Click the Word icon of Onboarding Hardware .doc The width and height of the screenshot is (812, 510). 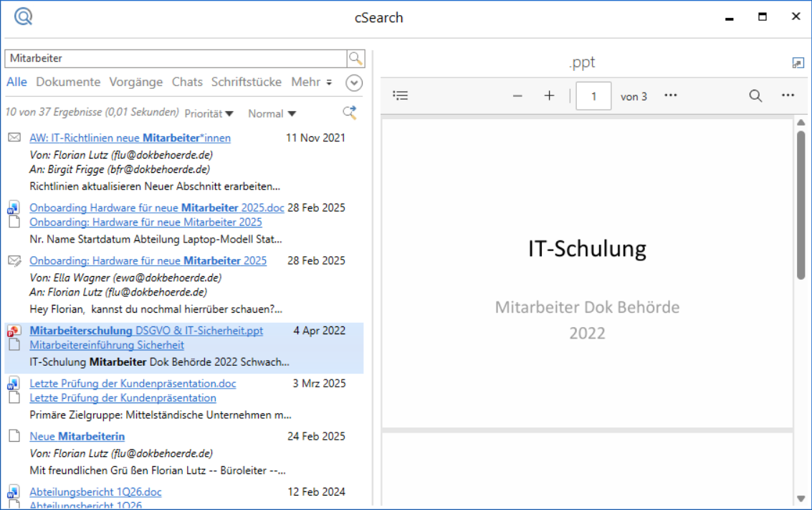tap(14, 208)
